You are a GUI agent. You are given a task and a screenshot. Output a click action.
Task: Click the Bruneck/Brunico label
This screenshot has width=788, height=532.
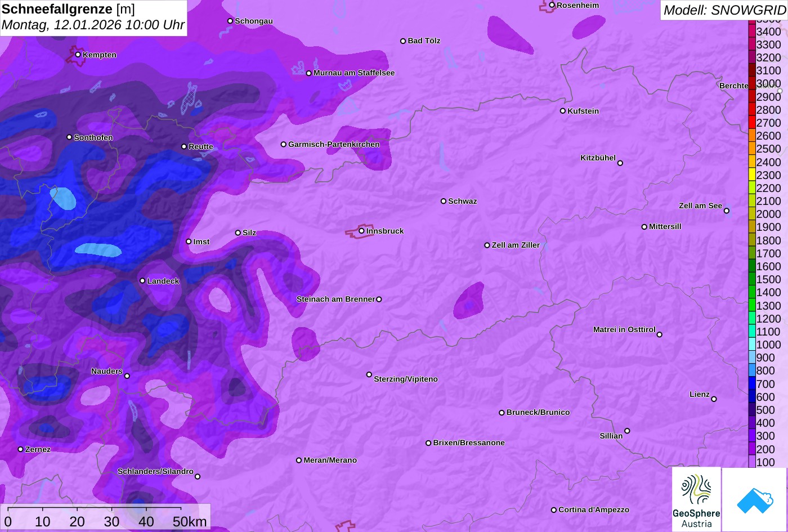coord(538,412)
